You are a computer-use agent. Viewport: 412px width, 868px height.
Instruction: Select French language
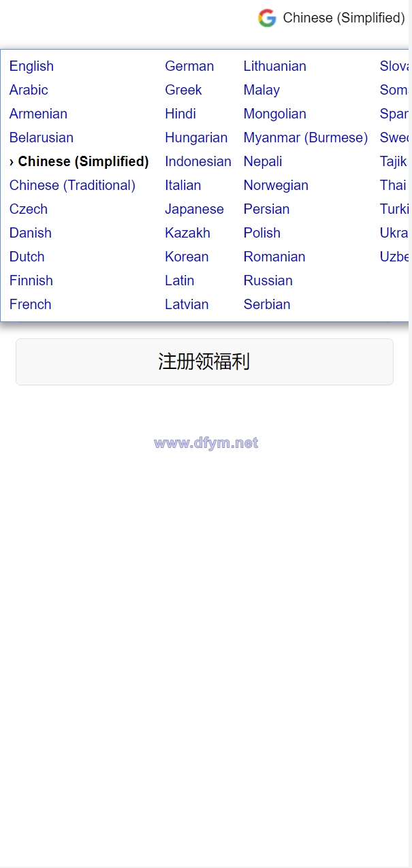coord(31,304)
